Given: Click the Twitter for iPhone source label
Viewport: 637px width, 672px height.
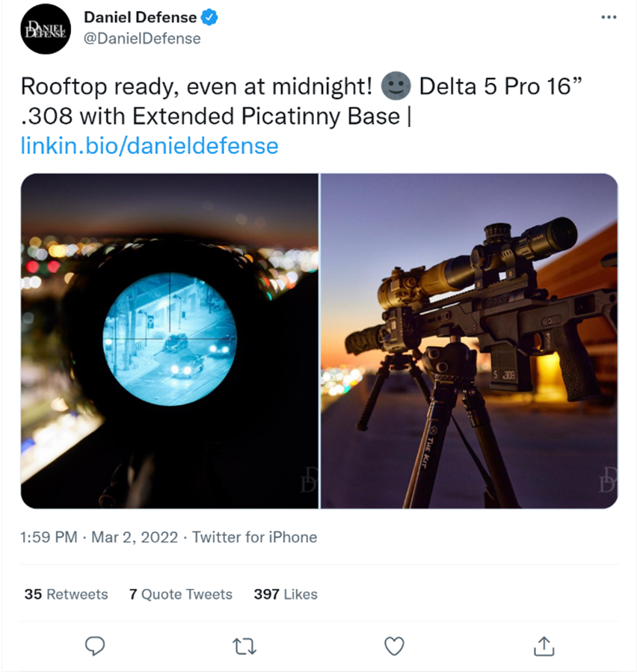Looking at the screenshot, I should point(254,537).
